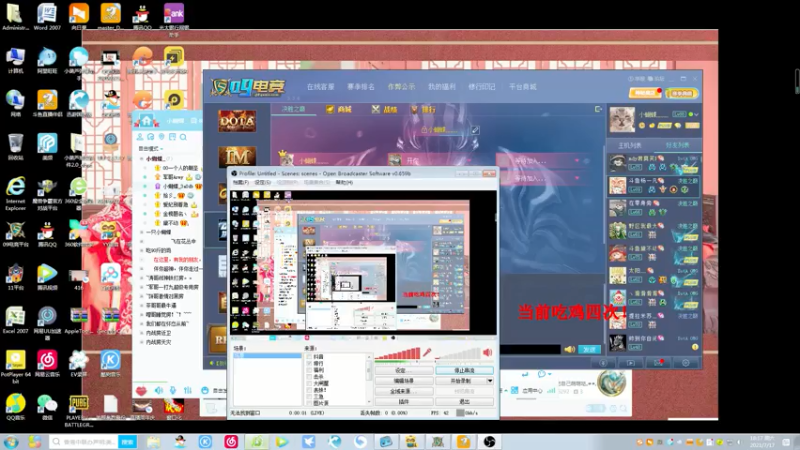
Task: Toggle microphone icon in voice chat bottom bar
Action: click(173, 390)
